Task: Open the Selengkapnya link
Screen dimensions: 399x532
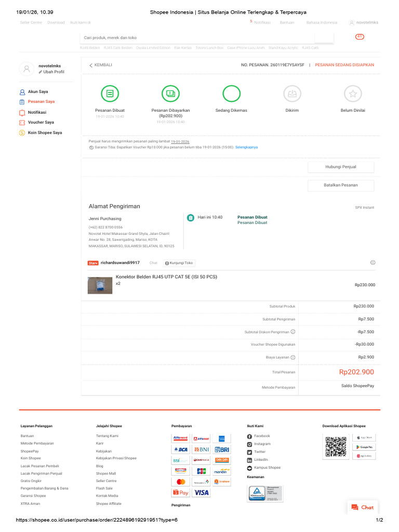Action: coord(246,147)
